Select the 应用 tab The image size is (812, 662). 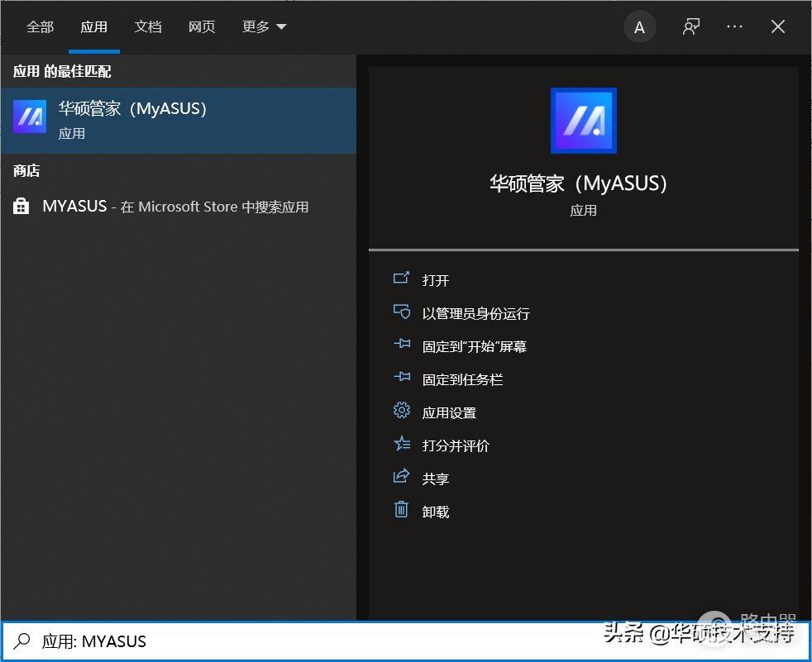pos(93,27)
